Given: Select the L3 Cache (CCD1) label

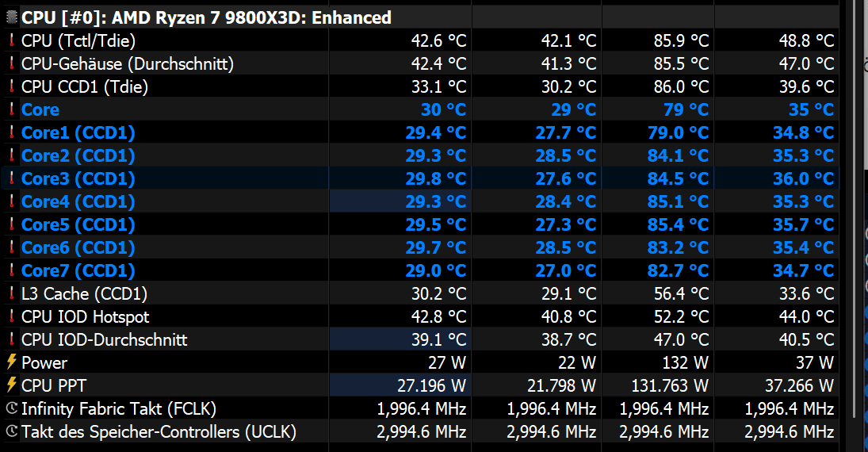Looking at the screenshot, I should tap(84, 294).
